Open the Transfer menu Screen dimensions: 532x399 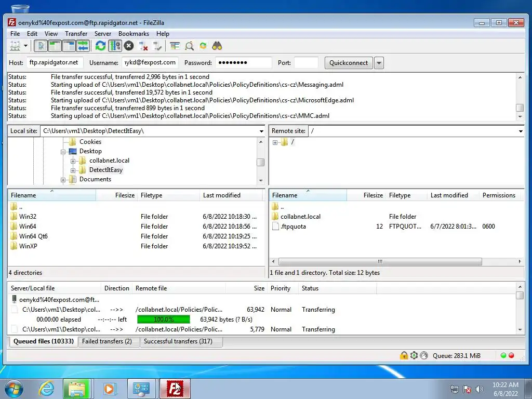76,34
